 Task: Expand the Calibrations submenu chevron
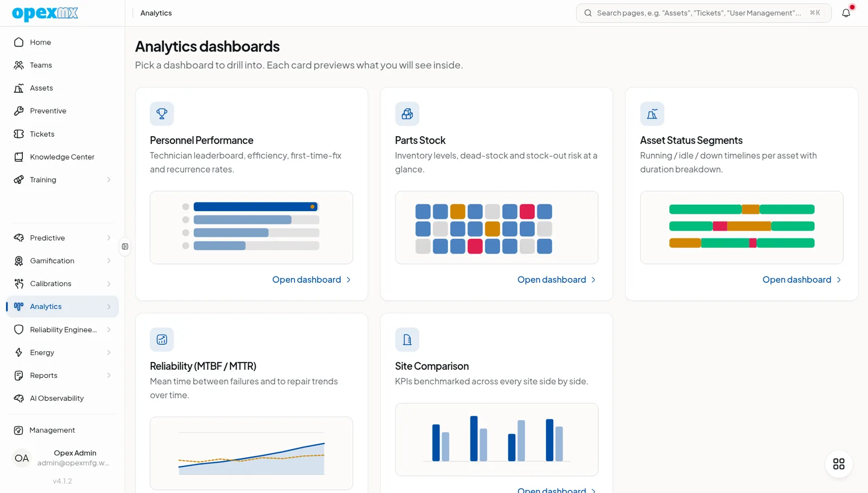tap(109, 283)
